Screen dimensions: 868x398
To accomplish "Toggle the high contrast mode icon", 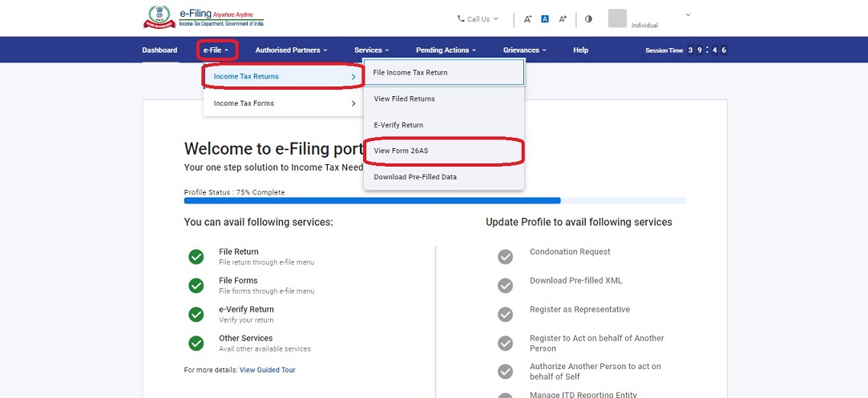I will click(588, 19).
